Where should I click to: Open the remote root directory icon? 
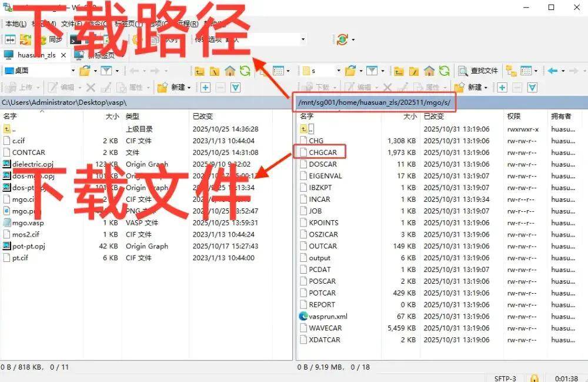click(x=415, y=71)
